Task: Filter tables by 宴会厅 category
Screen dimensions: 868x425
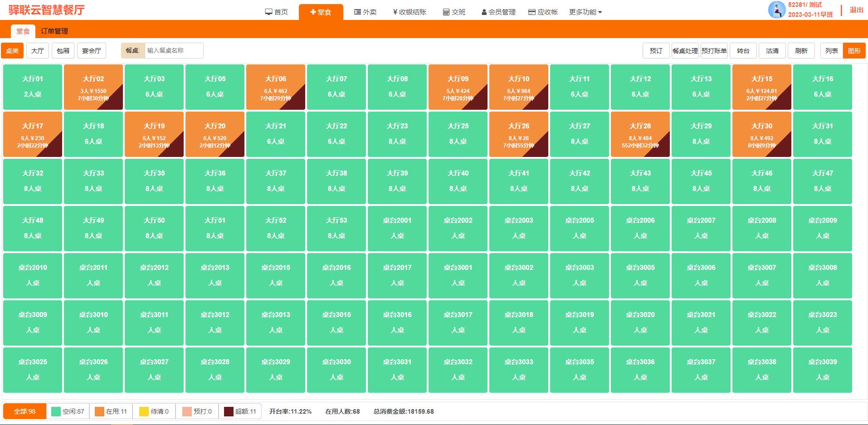Action: [92, 51]
